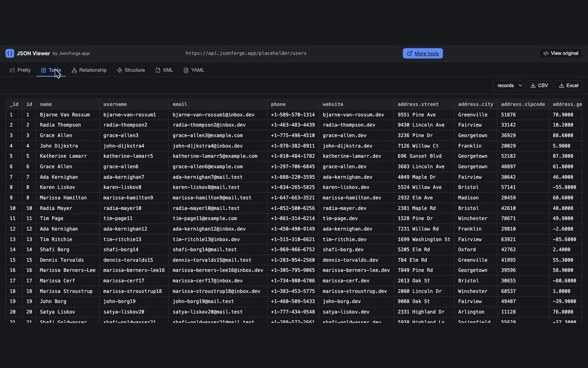Open the records dropdown
Screen dimensions: 588x368
pyautogui.click(x=508, y=86)
